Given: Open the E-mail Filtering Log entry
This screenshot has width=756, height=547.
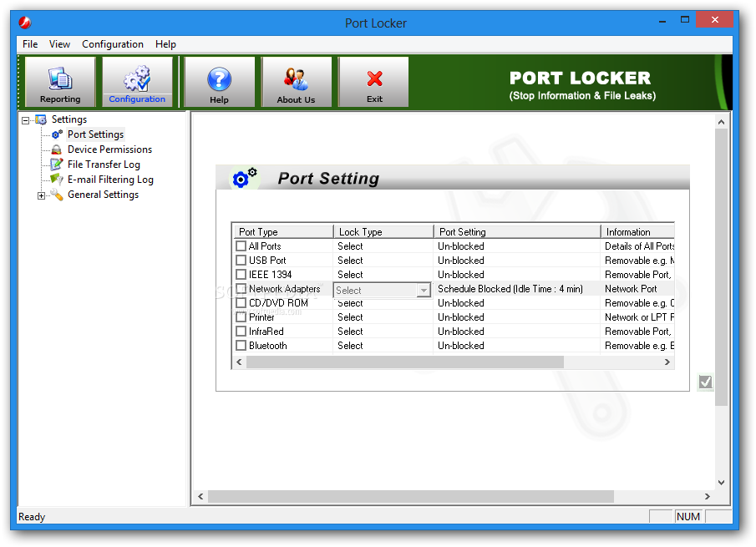Looking at the screenshot, I should click(x=111, y=179).
